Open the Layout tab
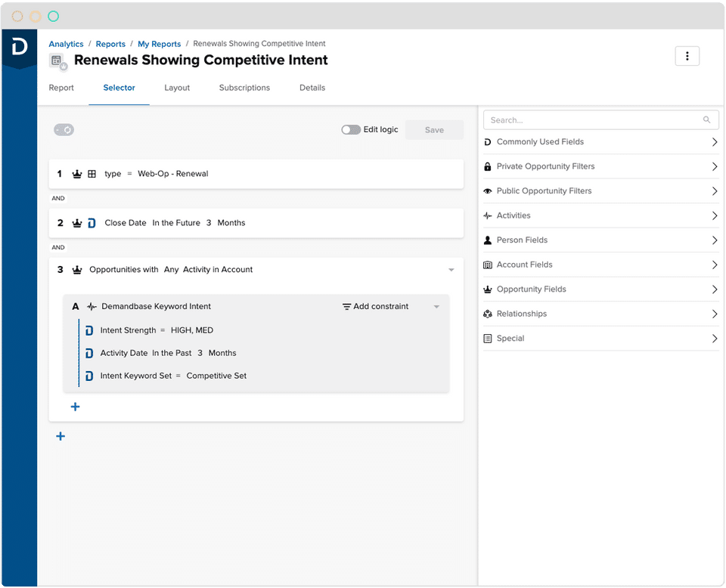The image size is (726, 588). click(x=177, y=88)
